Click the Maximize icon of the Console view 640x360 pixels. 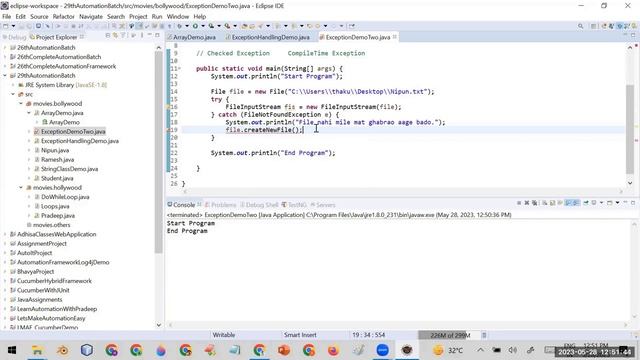[x=633, y=203]
